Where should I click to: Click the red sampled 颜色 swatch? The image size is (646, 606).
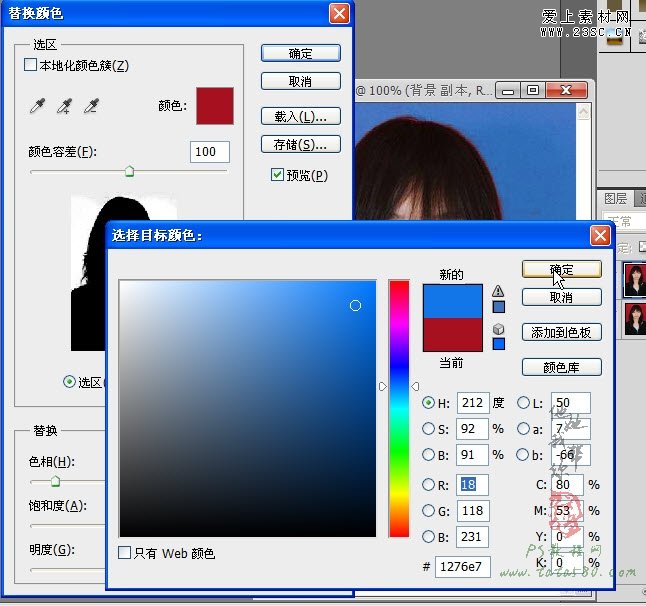pyautogui.click(x=214, y=105)
